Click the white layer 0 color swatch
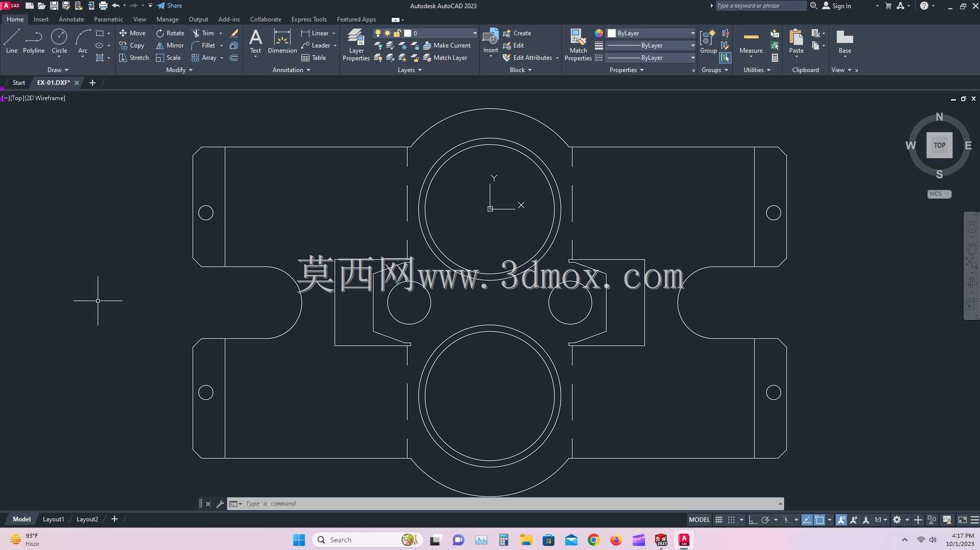This screenshot has width=980, height=550. (x=408, y=33)
